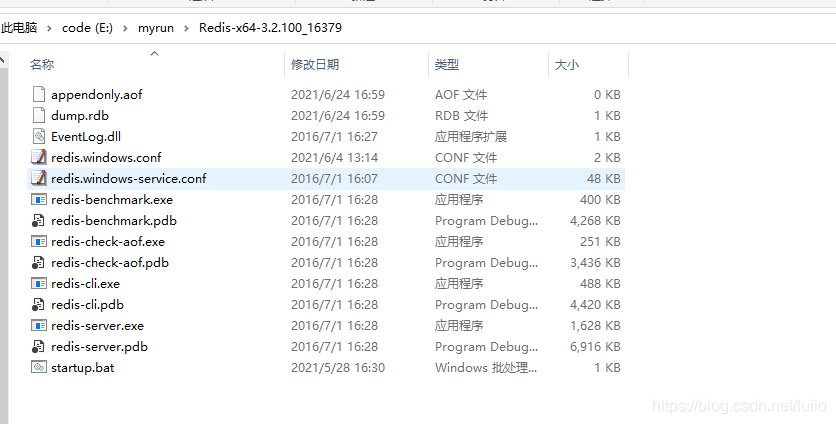Click date 2021/5/28 16:30

click(338, 367)
